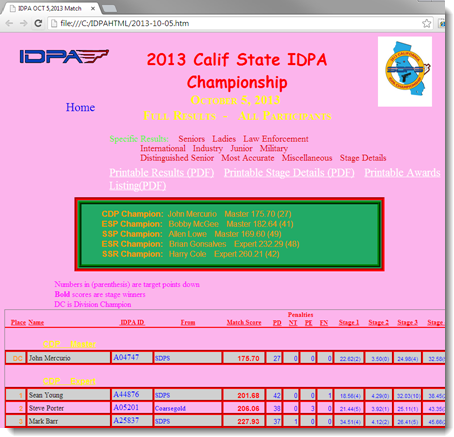Click the Match Score column header
454x437 pixels.
[244, 323]
